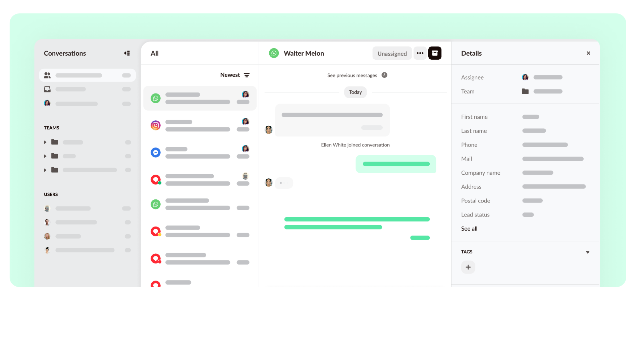Image resolution: width=644 pixels, height=362 pixels.
Task: Click the See all link in Details panel
Action: tap(469, 229)
